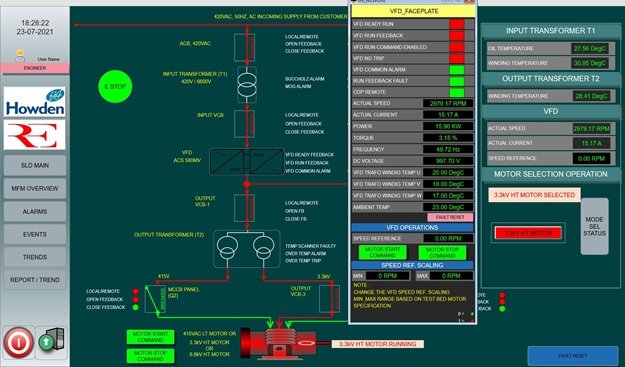Click the POWER 15.90 KW value

pos(448,126)
